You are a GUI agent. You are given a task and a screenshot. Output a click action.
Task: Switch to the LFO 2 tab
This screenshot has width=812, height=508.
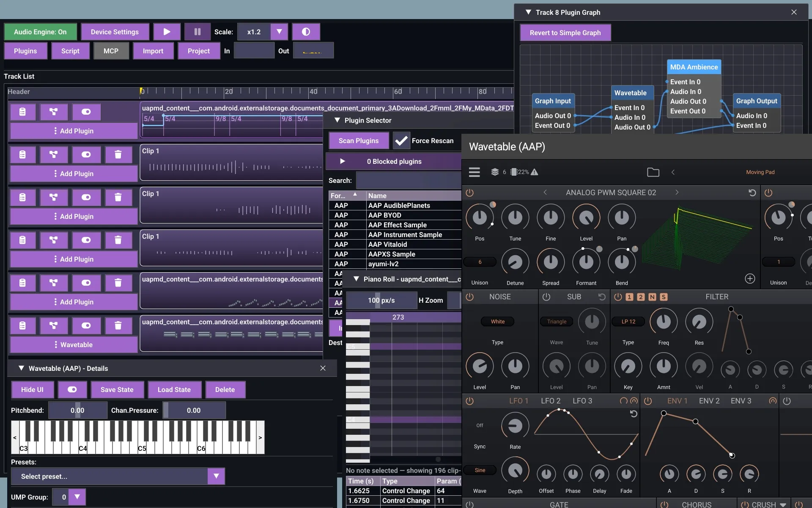pyautogui.click(x=551, y=401)
